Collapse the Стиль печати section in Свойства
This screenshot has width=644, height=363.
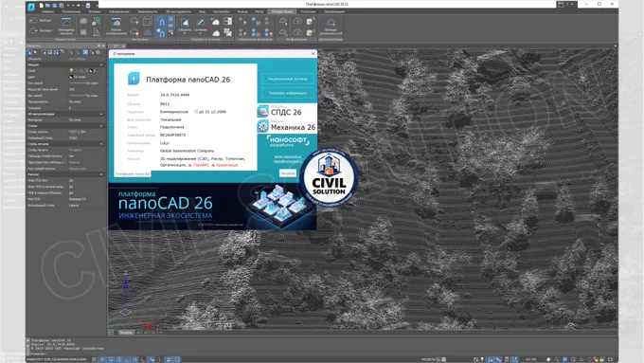(x=101, y=144)
